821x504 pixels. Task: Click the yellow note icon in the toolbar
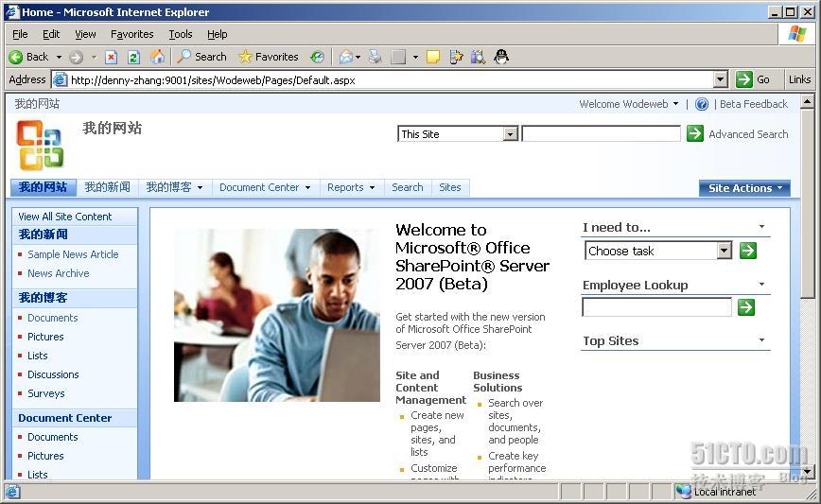pos(433,57)
